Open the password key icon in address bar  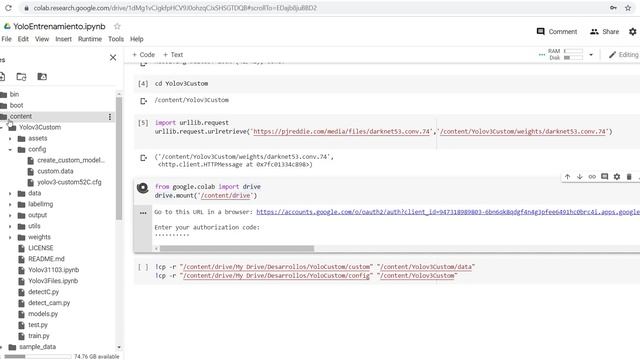[613, 8]
